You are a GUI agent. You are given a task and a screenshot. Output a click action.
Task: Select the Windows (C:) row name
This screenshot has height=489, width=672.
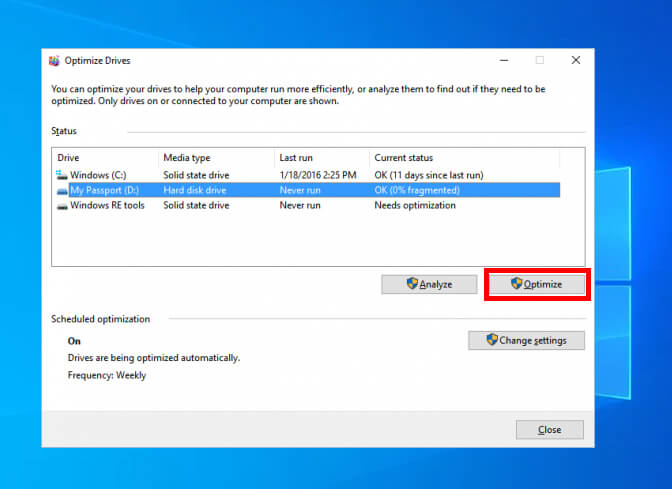tap(98, 175)
